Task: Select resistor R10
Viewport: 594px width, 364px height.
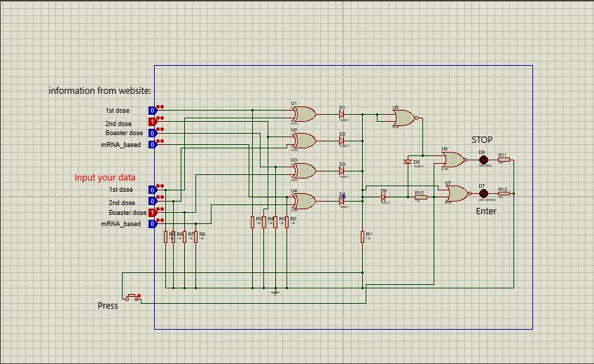Action: click(420, 197)
